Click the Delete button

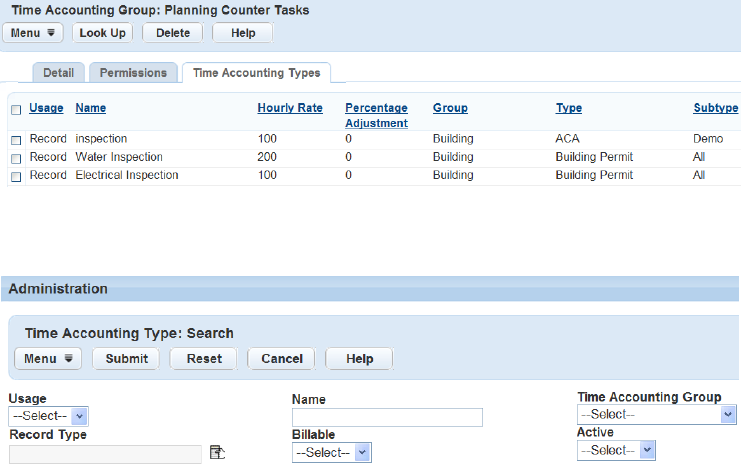pos(173,33)
